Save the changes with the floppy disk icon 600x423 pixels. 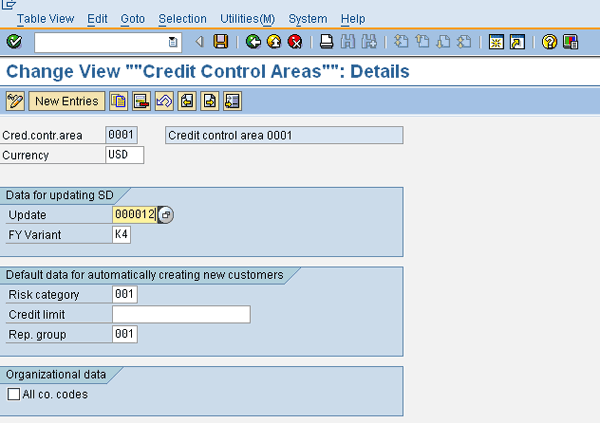click(221, 41)
